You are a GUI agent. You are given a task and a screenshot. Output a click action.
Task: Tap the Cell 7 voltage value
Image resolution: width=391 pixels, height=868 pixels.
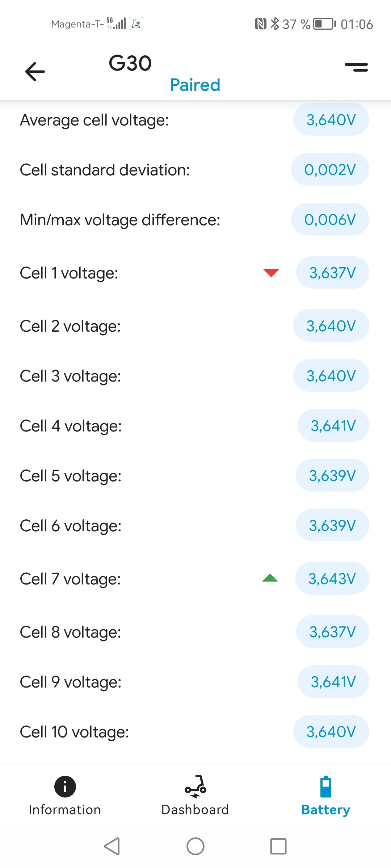tap(332, 579)
